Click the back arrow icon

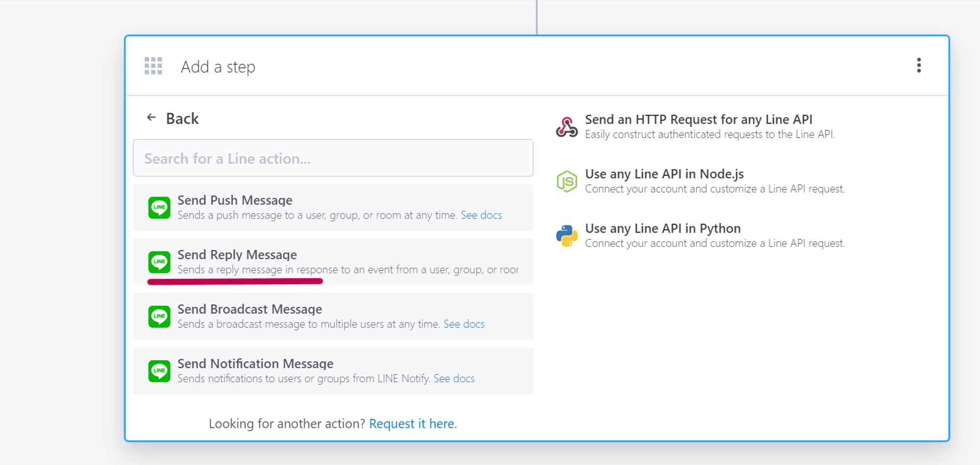click(x=151, y=118)
